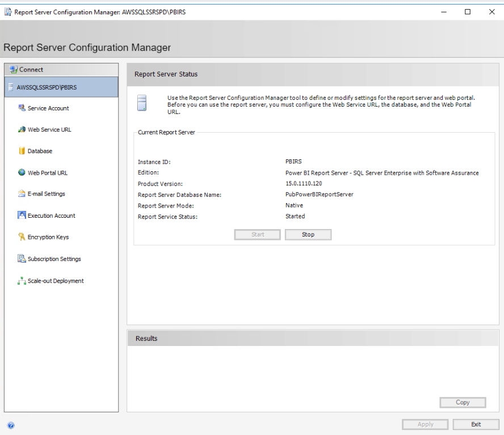Screen dimensions: 504x435
Task: Click the PubPowerBIReportServer database name
Action: [320, 195]
